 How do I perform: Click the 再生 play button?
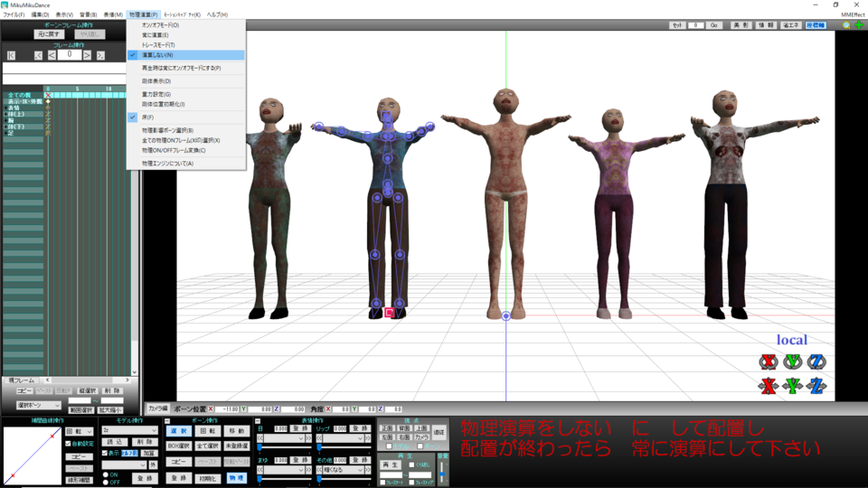coord(391,465)
